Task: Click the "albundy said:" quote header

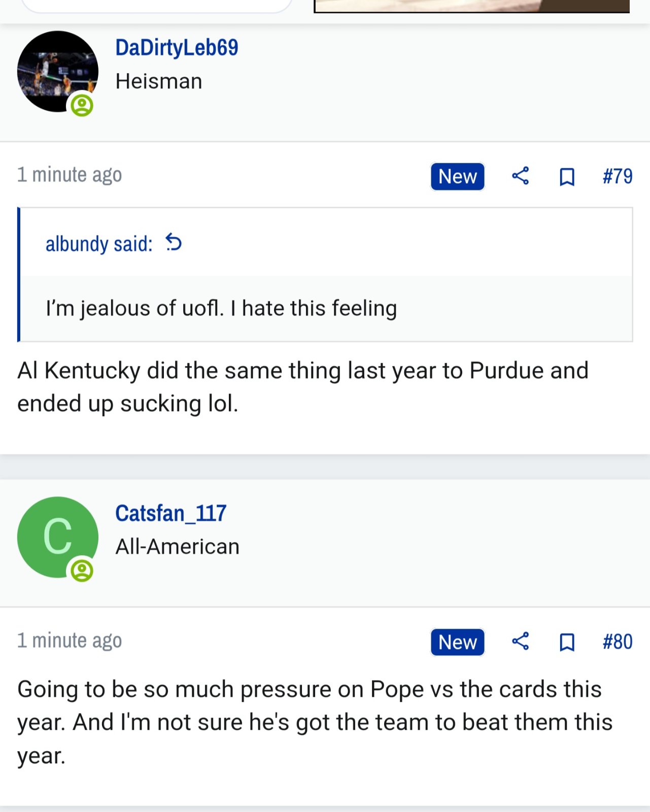Action: [99, 244]
